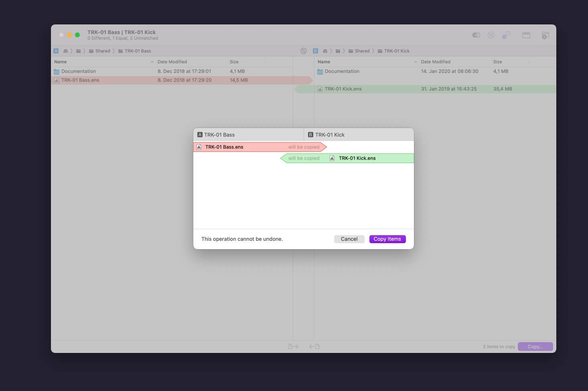Viewport: 588px width, 391px height.
Task: Click the copy-to-right arrow icon in the bottom bar
Action: click(293, 347)
